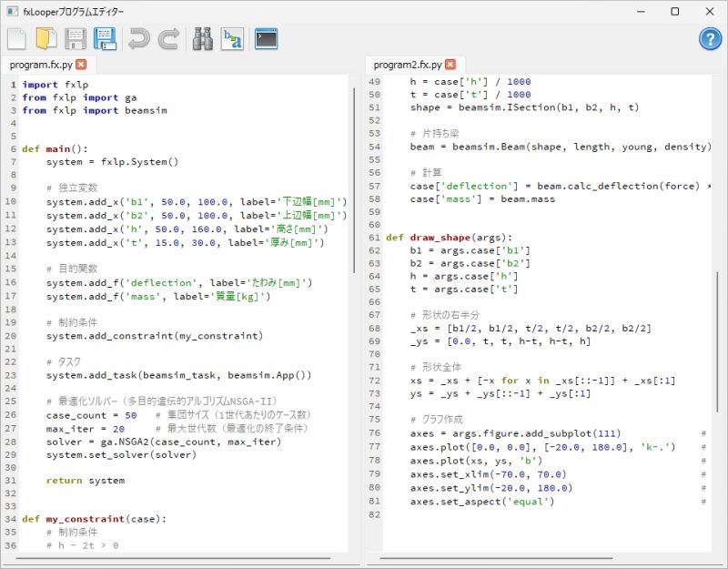The width and height of the screenshot is (728, 569).
Task: Click the 'beam = beamsim.Beam' line
Action: click(x=561, y=147)
